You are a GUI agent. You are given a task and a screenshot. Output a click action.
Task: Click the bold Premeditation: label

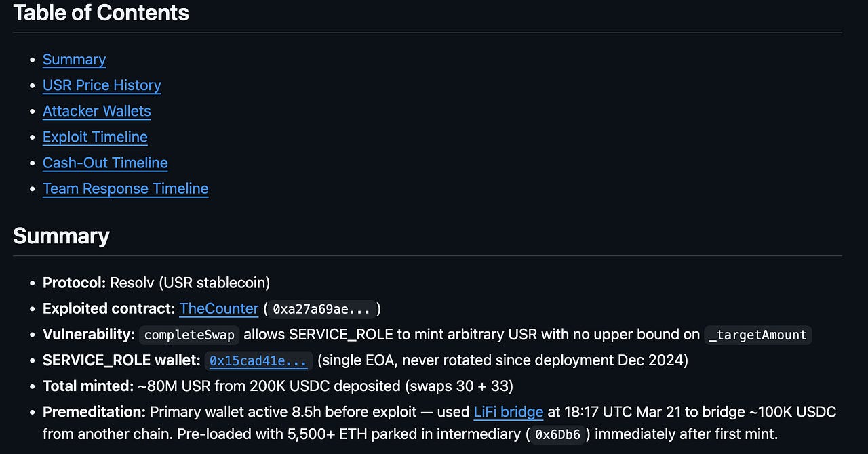pos(94,411)
